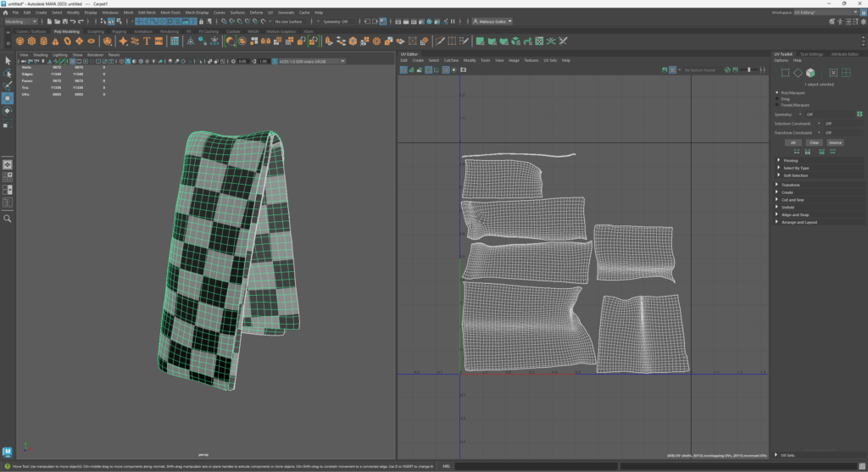The height and width of the screenshot is (472, 868).
Task: Switch to the Sculpting shelf tab
Action: point(95,31)
